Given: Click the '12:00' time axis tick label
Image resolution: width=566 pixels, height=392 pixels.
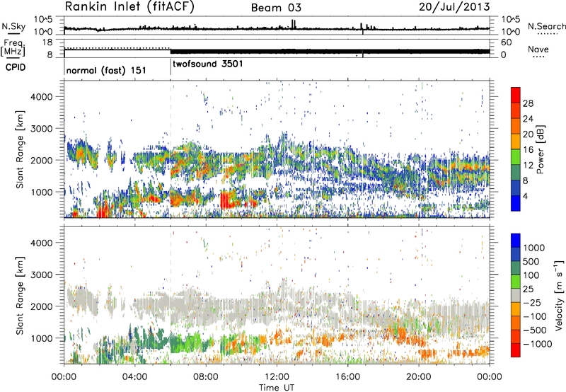Looking at the screenshot, I should point(277,377).
